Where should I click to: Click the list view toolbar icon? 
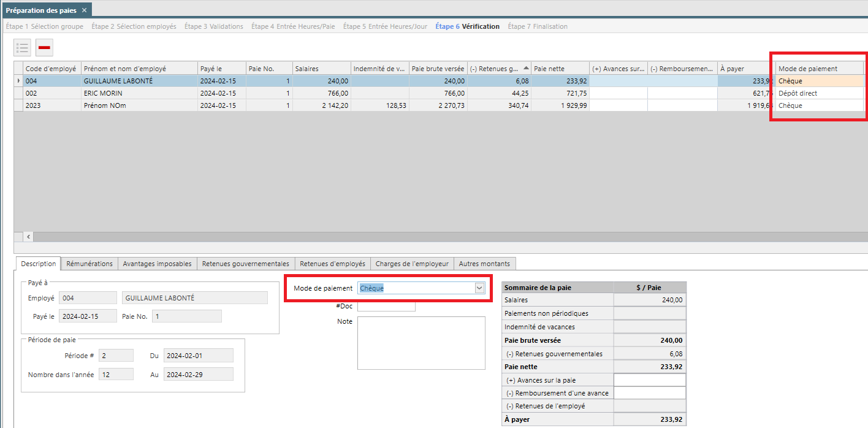click(22, 47)
